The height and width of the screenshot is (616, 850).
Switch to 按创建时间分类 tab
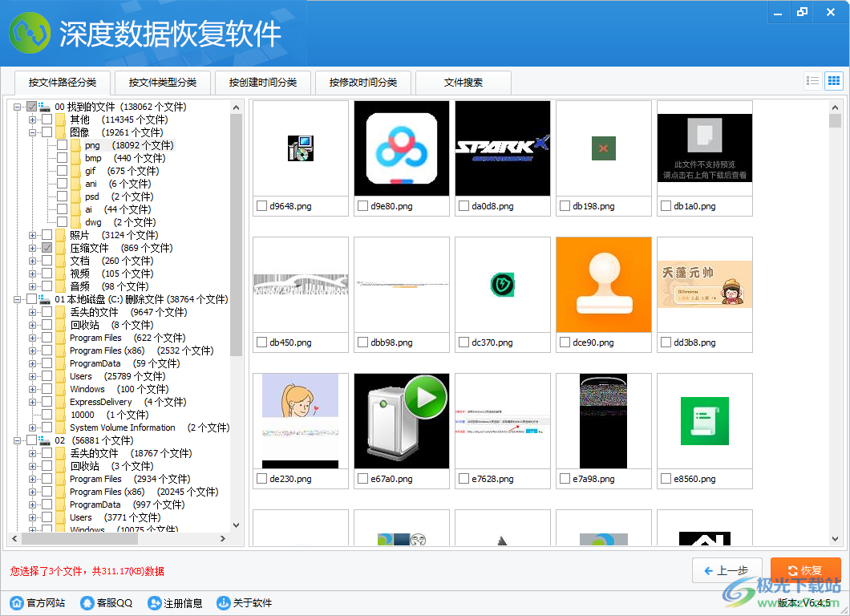click(x=263, y=83)
